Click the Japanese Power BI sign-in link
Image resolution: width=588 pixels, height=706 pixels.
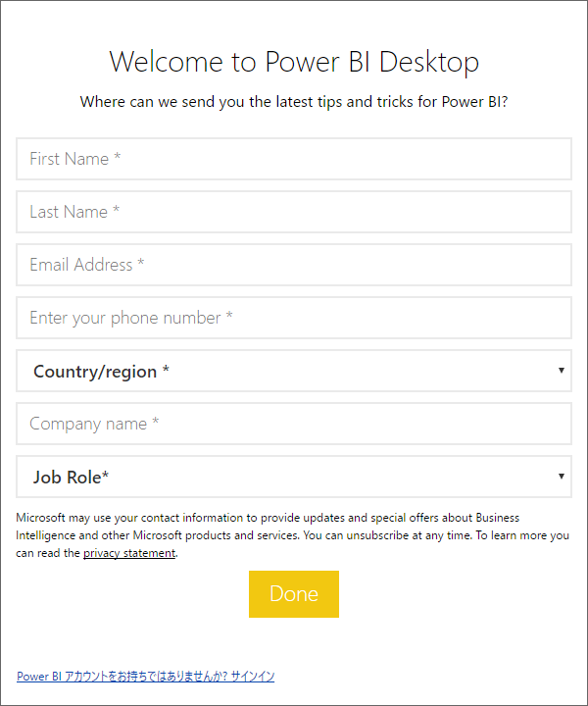click(x=145, y=676)
